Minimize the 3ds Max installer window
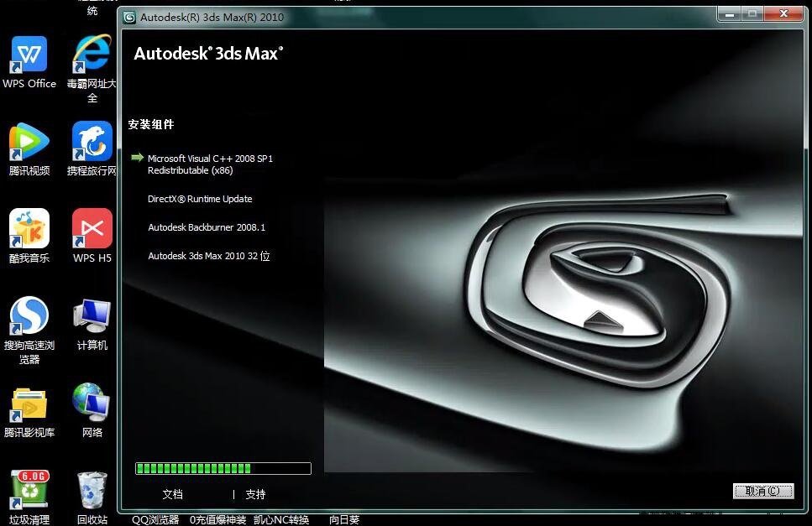812x526 pixels. [x=730, y=14]
